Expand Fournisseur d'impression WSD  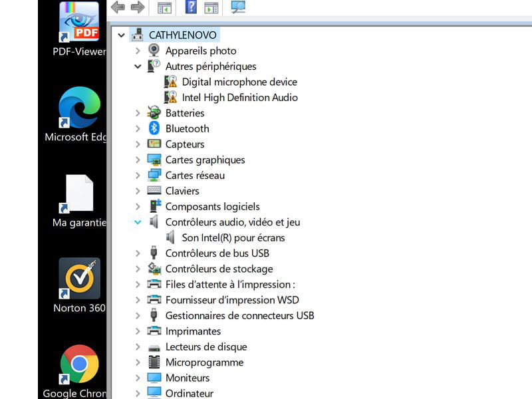click(138, 301)
